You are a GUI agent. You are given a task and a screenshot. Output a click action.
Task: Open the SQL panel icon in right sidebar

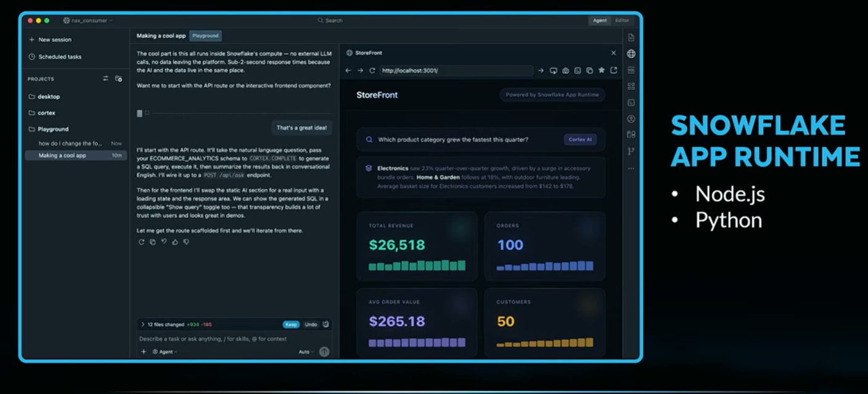[631, 70]
